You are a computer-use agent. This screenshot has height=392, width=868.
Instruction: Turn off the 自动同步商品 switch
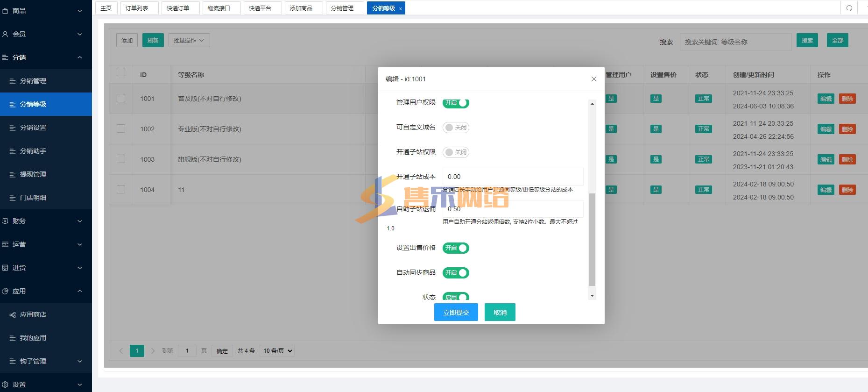pyautogui.click(x=456, y=273)
